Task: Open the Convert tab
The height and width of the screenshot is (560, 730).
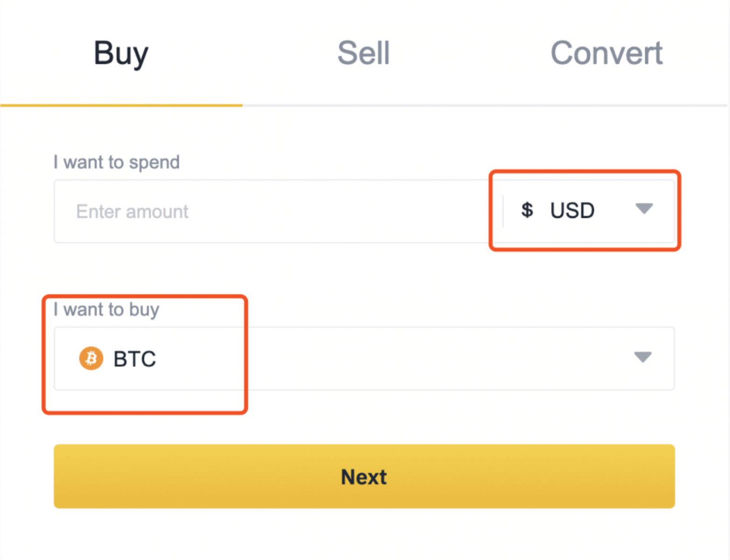Action: click(x=606, y=53)
